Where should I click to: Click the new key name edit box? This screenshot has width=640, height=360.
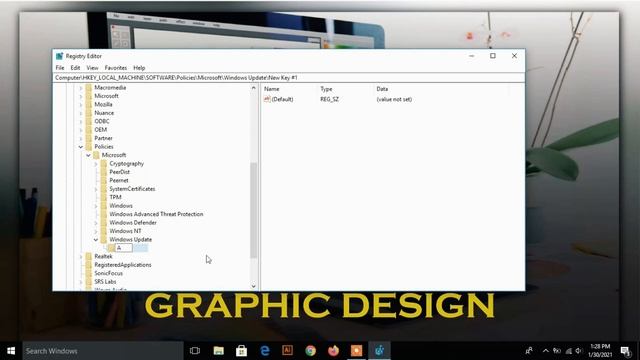pos(124,248)
